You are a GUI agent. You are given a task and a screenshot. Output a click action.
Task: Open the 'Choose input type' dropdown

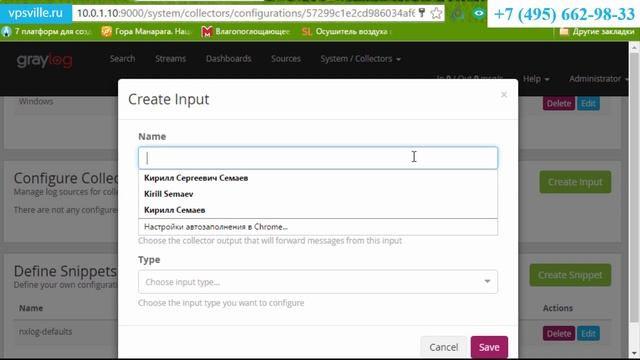(318, 282)
